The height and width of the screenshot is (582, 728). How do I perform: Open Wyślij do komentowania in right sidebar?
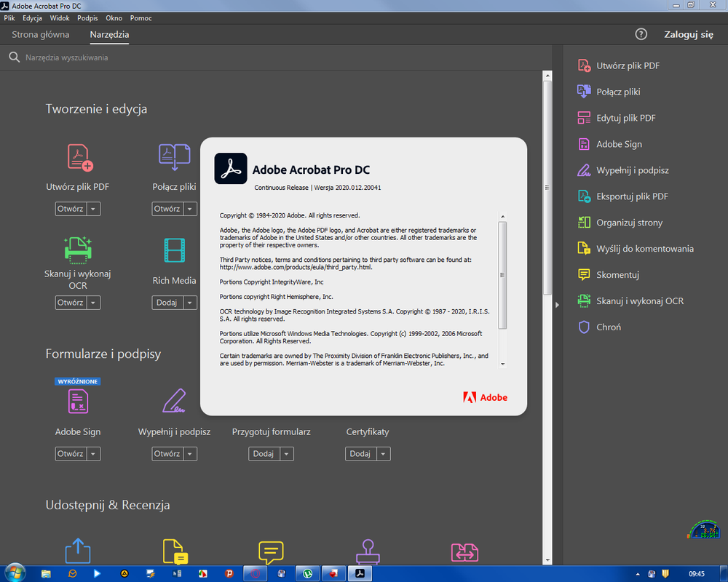coord(636,248)
